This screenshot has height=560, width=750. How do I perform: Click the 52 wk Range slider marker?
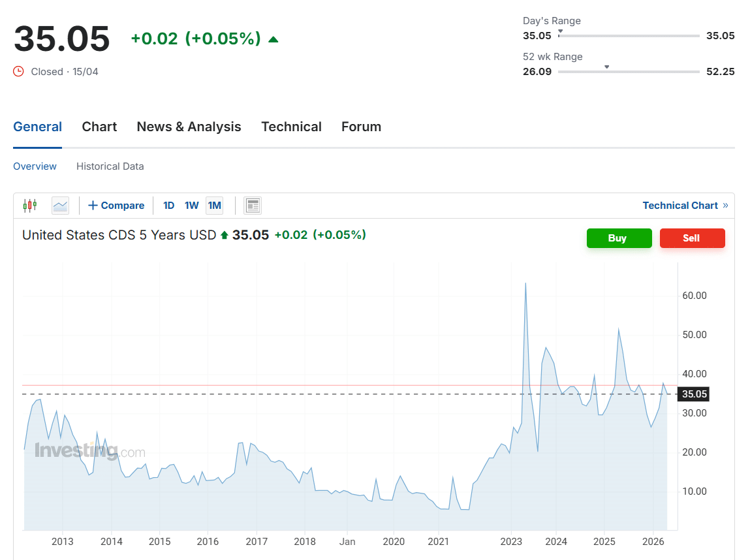click(x=607, y=67)
